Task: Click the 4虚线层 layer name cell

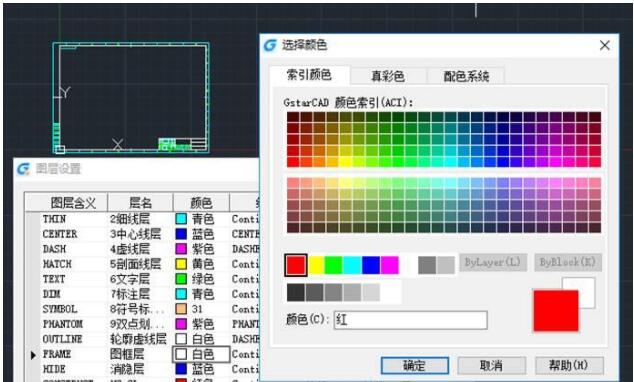Action: tap(130, 249)
